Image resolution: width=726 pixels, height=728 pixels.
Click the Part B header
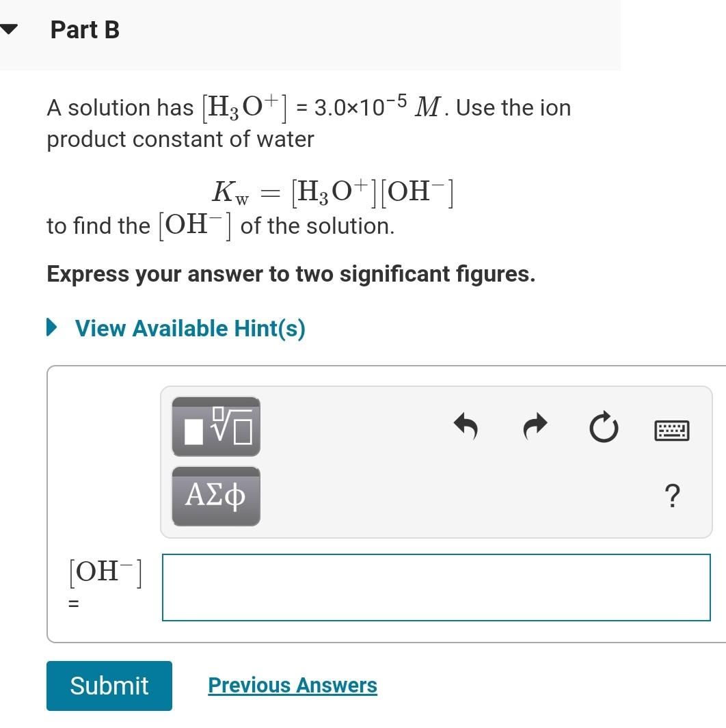tap(85, 29)
